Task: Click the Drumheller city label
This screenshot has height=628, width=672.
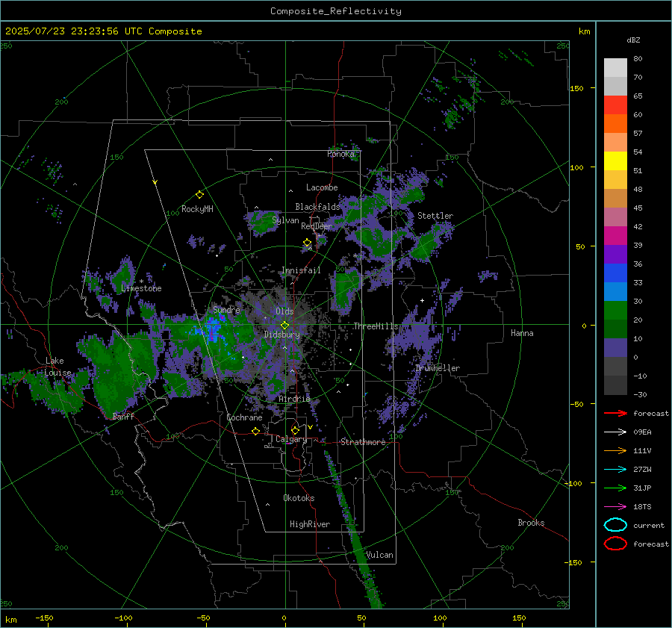Action: (438, 368)
